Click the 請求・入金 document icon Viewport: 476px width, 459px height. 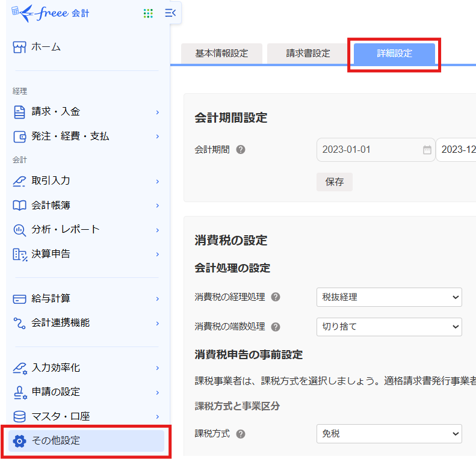click(x=20, y=112)
